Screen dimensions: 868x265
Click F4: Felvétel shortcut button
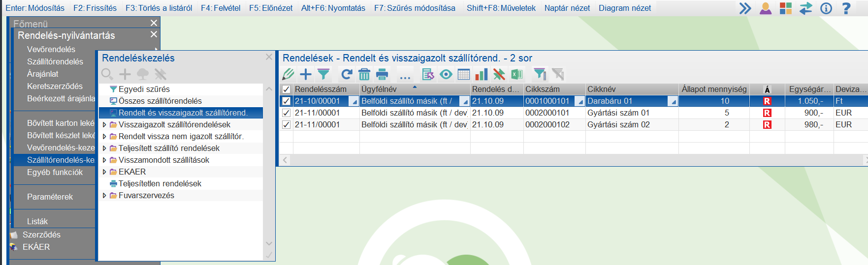pos(221,8)
